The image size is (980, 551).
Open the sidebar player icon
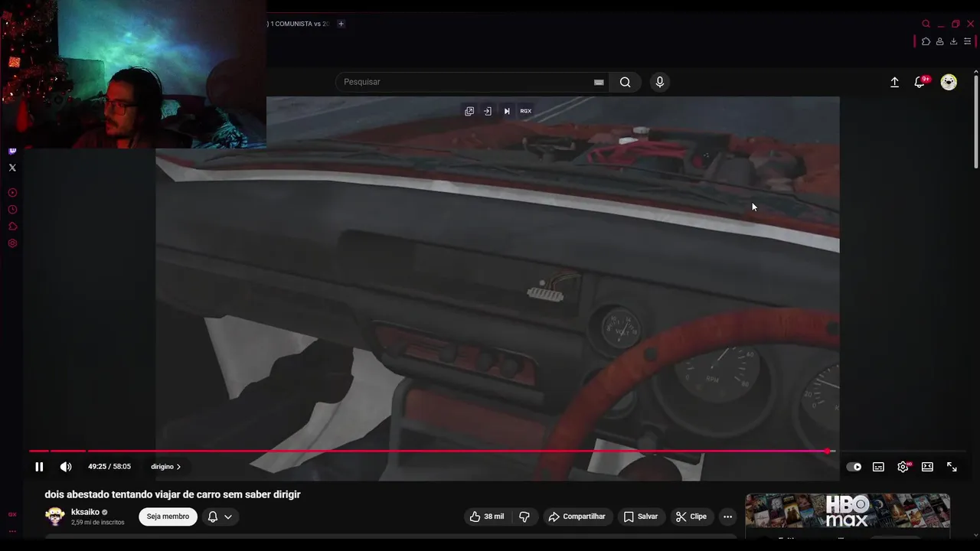[12, 193]
